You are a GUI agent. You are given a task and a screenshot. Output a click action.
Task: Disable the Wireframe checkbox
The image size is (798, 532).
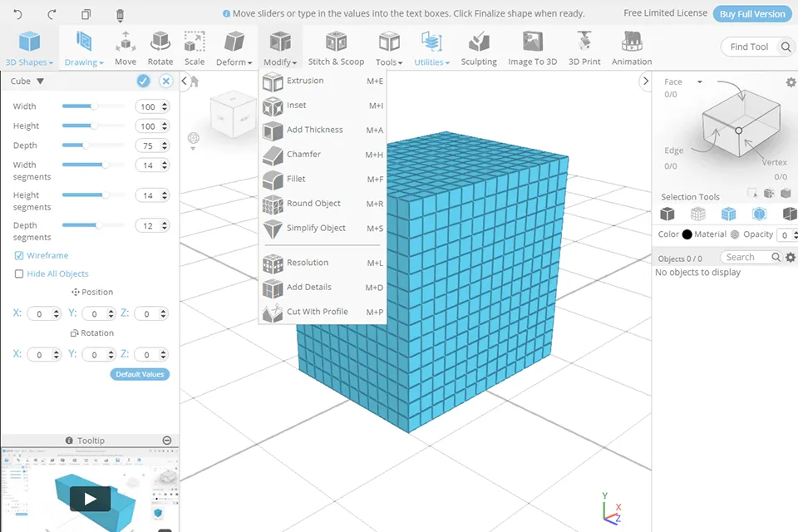pyautogui.click(x=19, y=255)
